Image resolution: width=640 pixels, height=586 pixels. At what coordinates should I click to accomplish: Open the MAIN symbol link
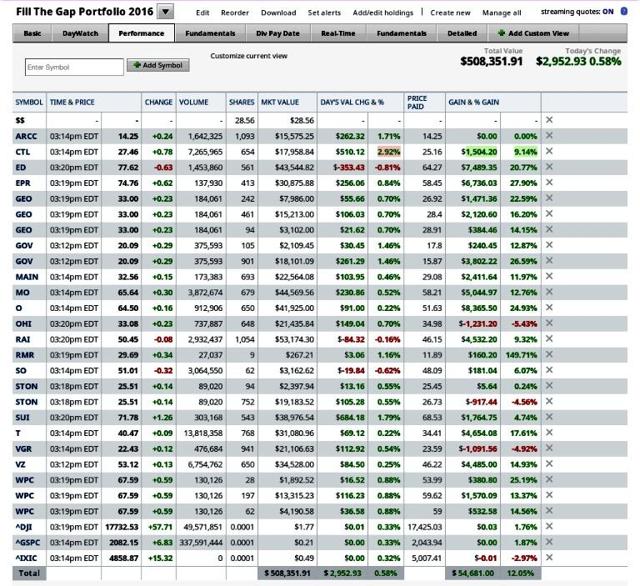(x=27, y=277)
